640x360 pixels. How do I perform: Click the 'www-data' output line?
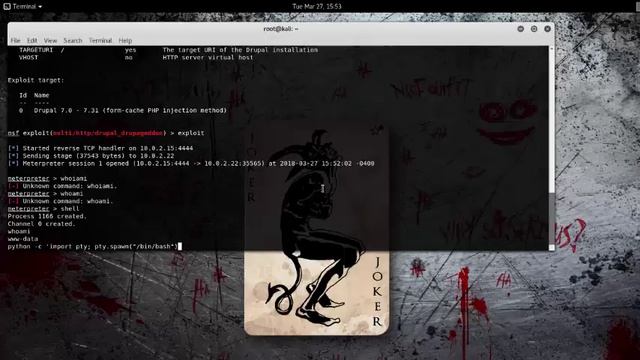[x=23, y=239]
